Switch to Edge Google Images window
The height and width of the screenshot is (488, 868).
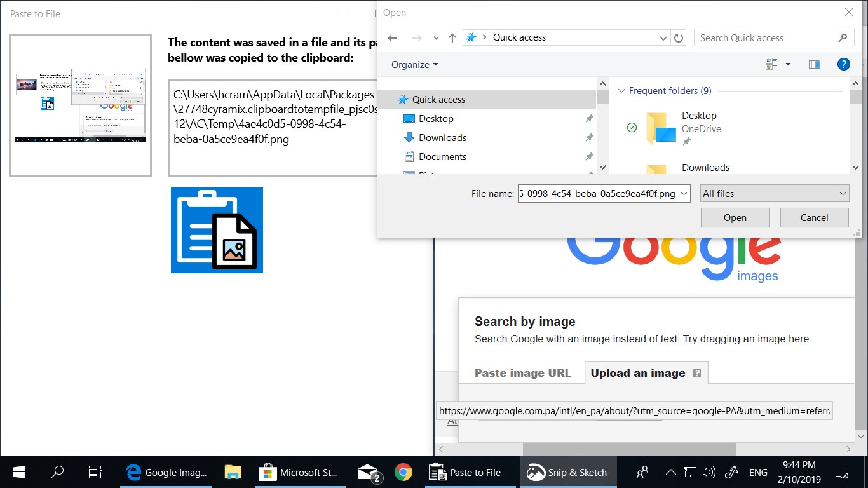[x=167, y=472]
